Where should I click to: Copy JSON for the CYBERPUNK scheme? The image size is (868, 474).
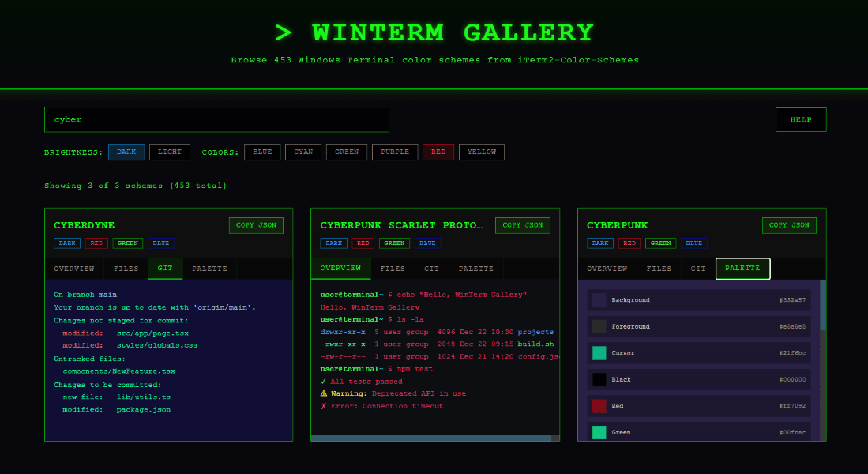point(789,224)
